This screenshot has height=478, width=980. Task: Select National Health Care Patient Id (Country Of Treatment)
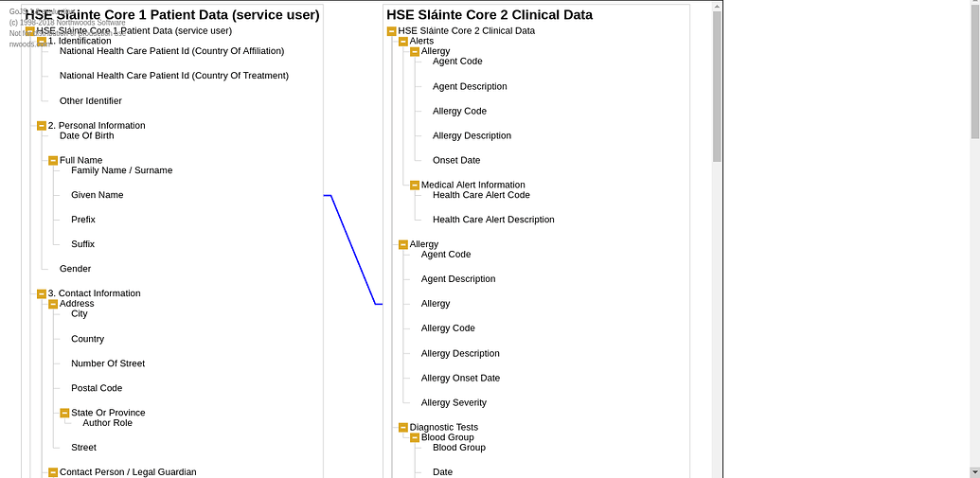(174, 76)
